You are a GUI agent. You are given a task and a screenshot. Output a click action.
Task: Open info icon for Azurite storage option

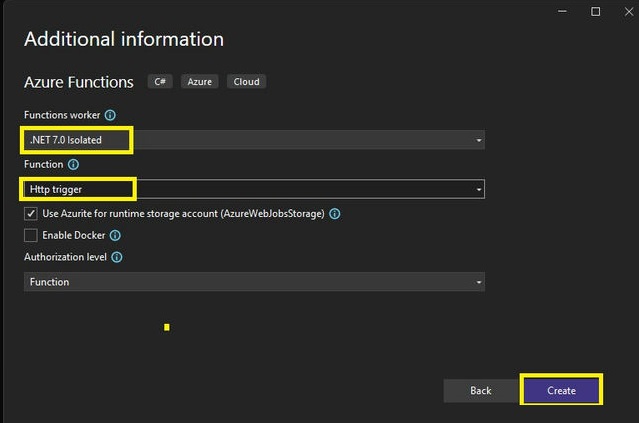pos(335,214)
